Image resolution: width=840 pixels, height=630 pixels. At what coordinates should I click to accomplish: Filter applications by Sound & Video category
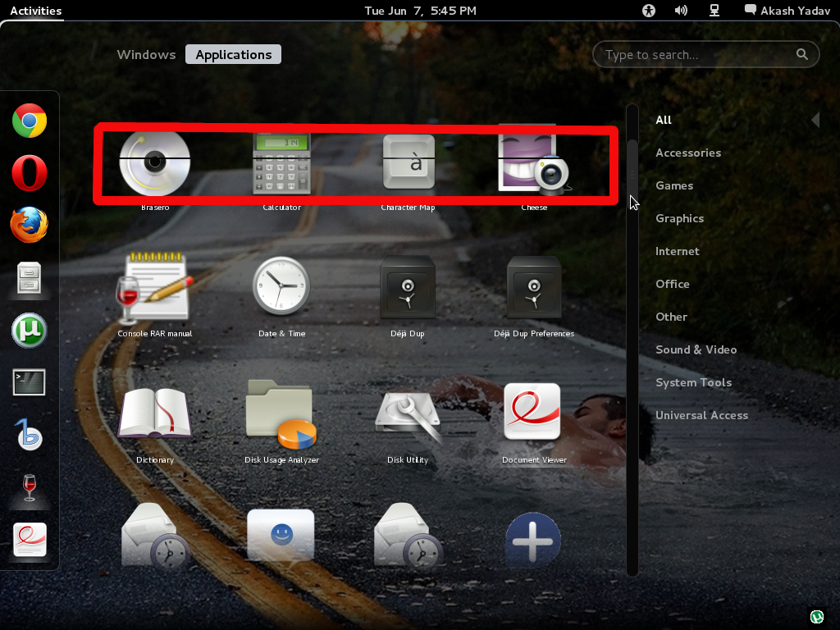[696, 349]
